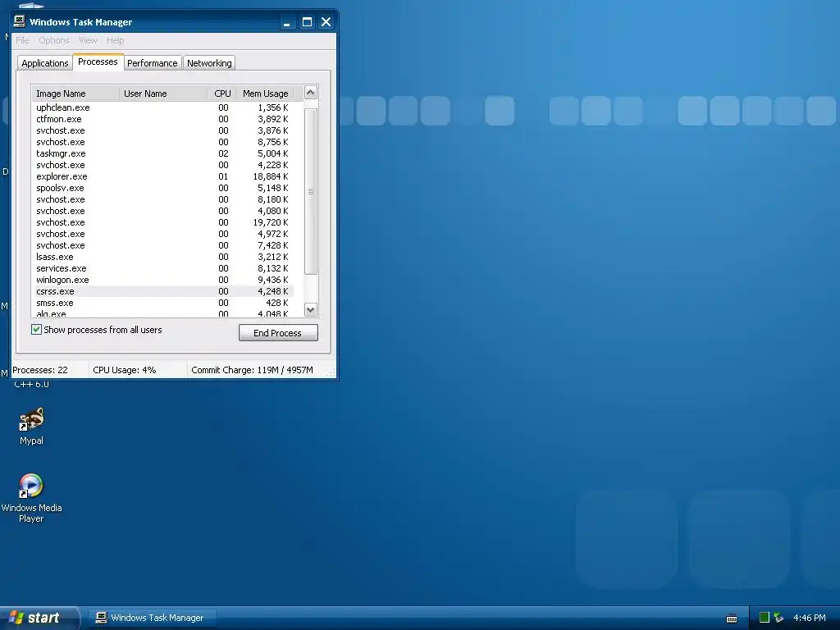Select svchost.exe row using 7,428 K
This screenshot has width=840, height=630.
162,245
